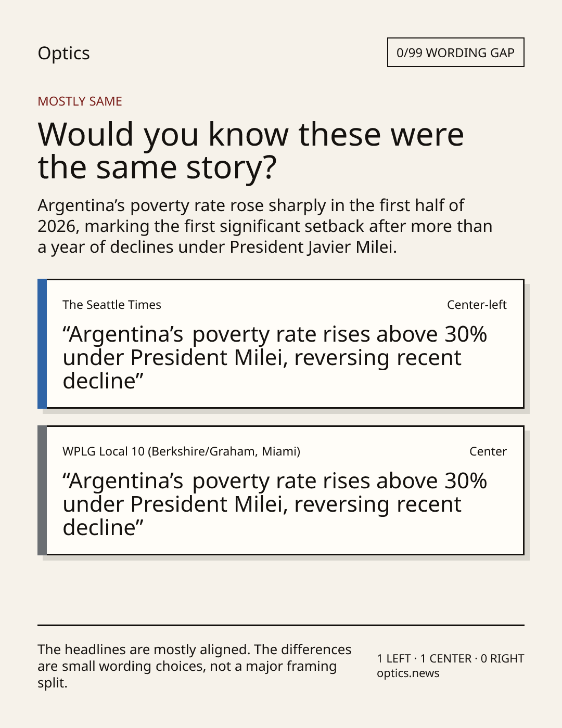
Task: Open the Seattle Times headline quote
Action: [x=275, y=358]
